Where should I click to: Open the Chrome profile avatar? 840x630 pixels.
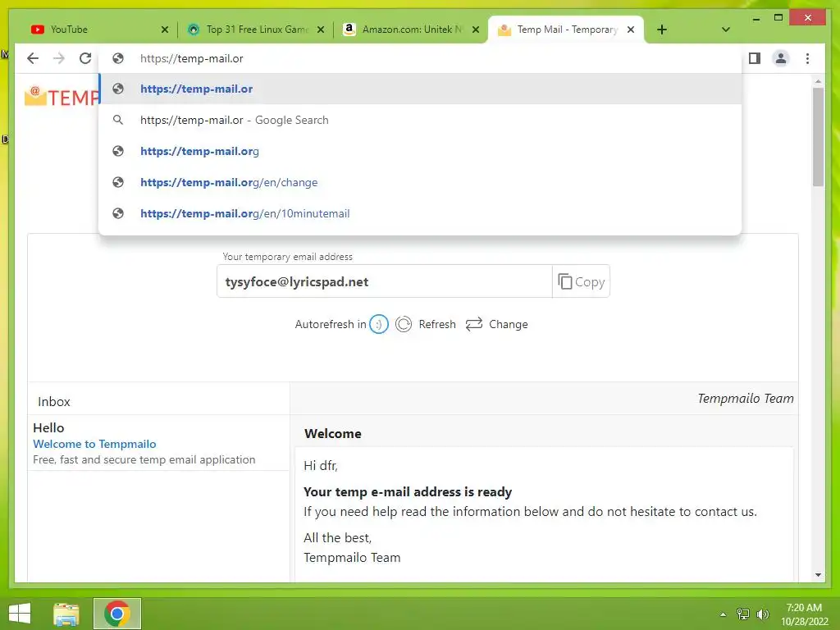(x=781, y=58)
